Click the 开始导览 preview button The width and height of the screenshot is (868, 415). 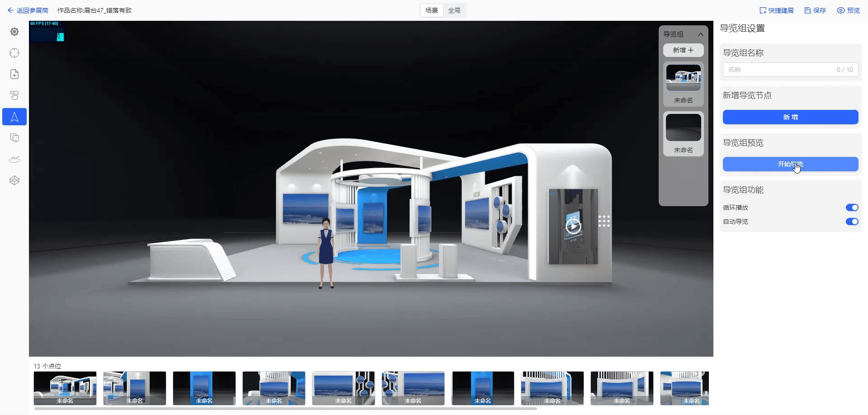point(790,164)
